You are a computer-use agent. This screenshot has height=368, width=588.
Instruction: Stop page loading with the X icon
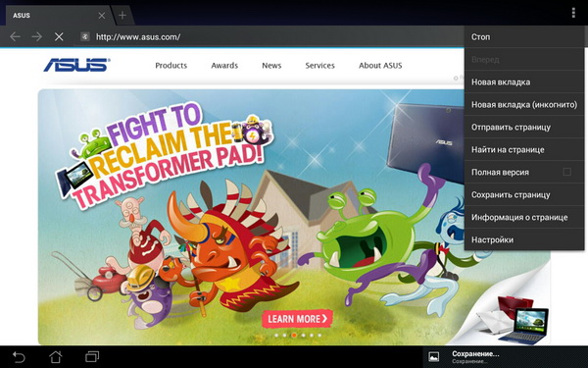[59, 37]
